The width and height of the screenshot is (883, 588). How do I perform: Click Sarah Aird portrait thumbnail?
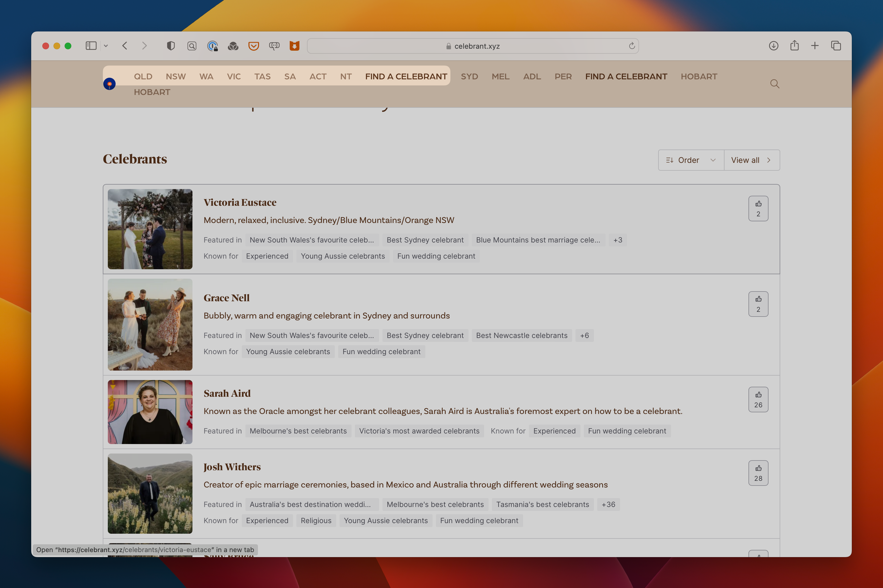pyautogui.click(x=150, y=412)
